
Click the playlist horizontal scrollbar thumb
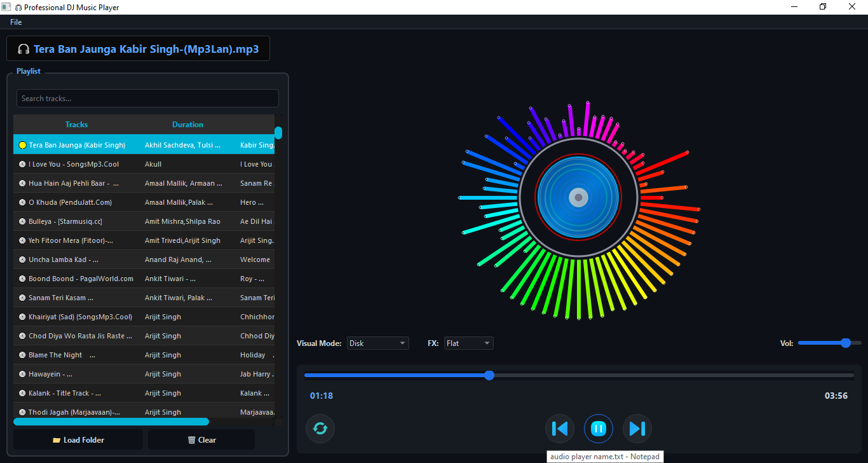click(111, 422)
